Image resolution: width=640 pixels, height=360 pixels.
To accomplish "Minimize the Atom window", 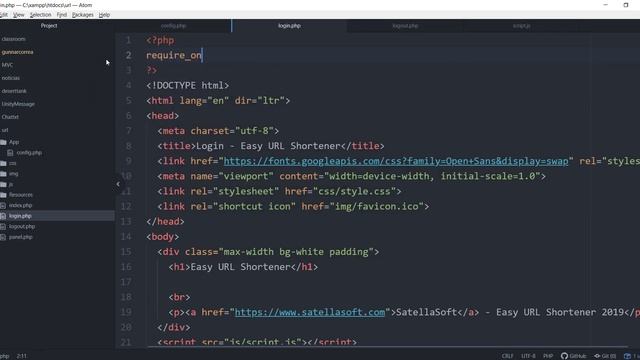I will 606,5.
